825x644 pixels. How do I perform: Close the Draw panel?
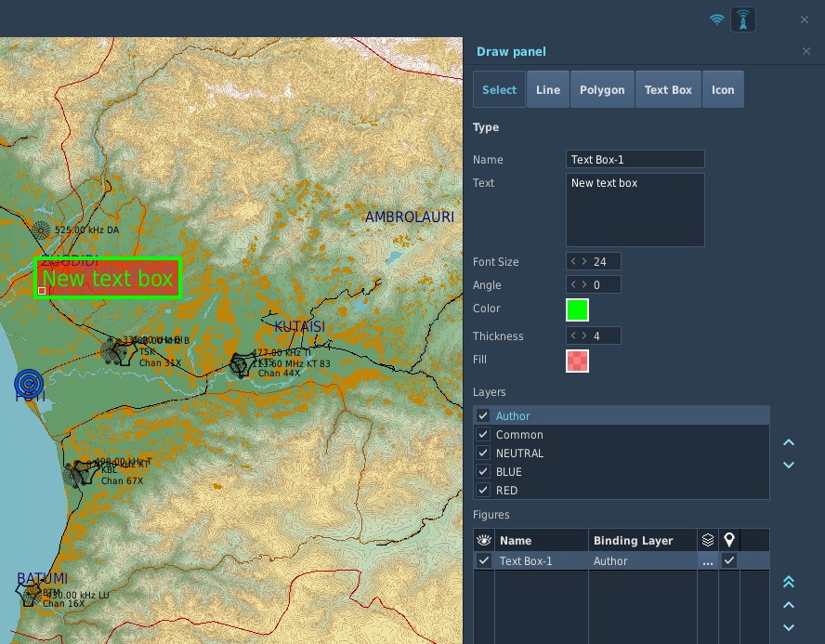pyautogui.click(x=806, y=51)
